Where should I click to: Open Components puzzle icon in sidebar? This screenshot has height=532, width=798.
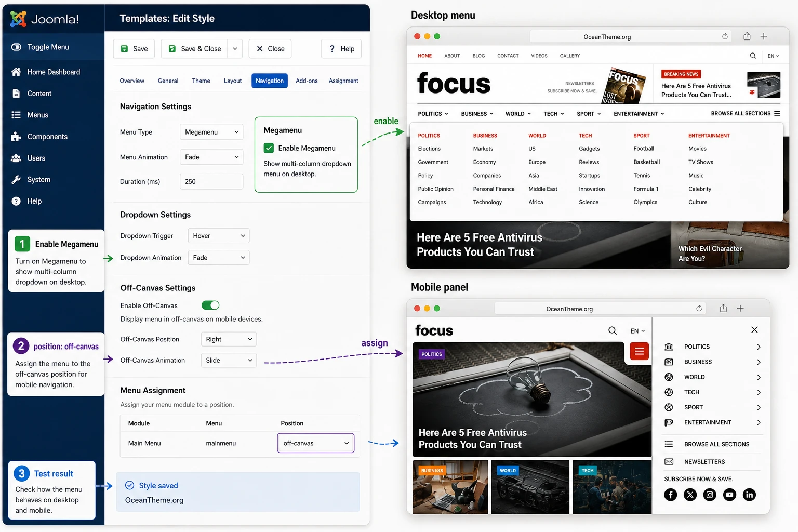pos(16,137)
